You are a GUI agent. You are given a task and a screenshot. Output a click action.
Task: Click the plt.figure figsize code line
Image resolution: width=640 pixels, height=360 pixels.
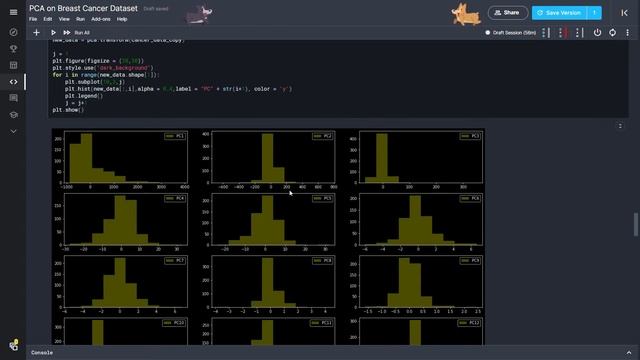pyautogui.click(x=98, y=61)
